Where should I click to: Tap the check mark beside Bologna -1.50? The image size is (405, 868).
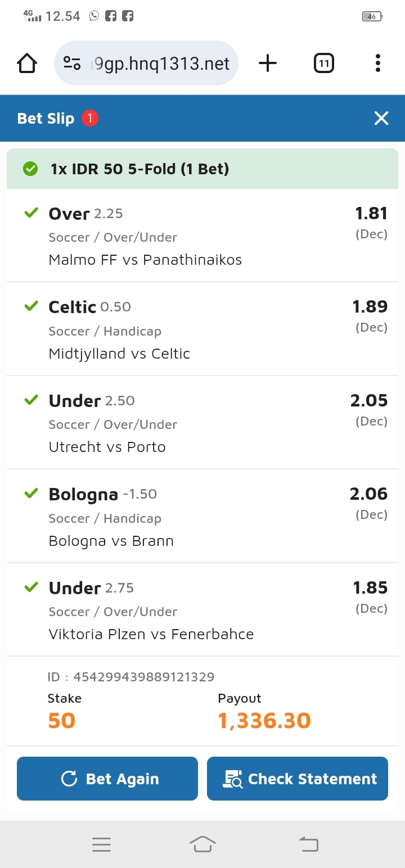point(31,494)
